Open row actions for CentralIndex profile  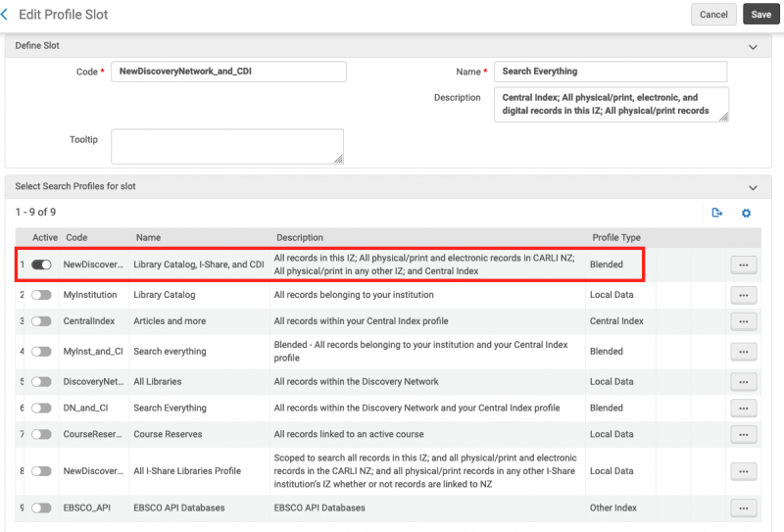click(744, 321)
